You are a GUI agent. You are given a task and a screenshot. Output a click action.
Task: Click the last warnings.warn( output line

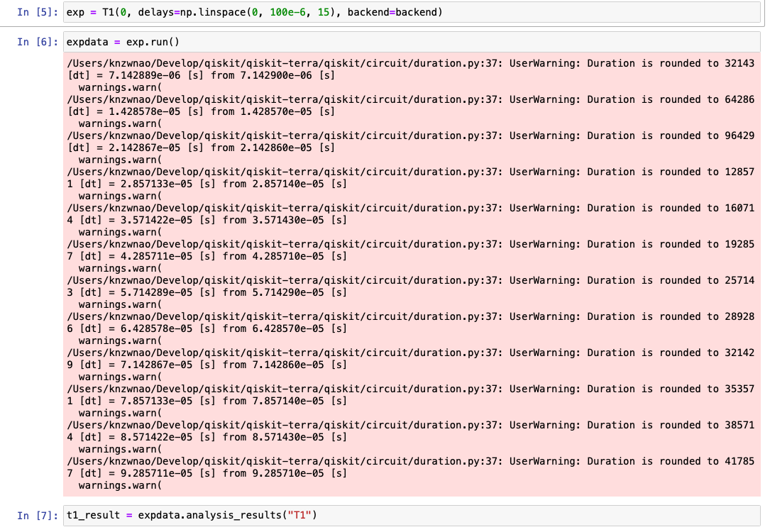(x=121, y=485)
